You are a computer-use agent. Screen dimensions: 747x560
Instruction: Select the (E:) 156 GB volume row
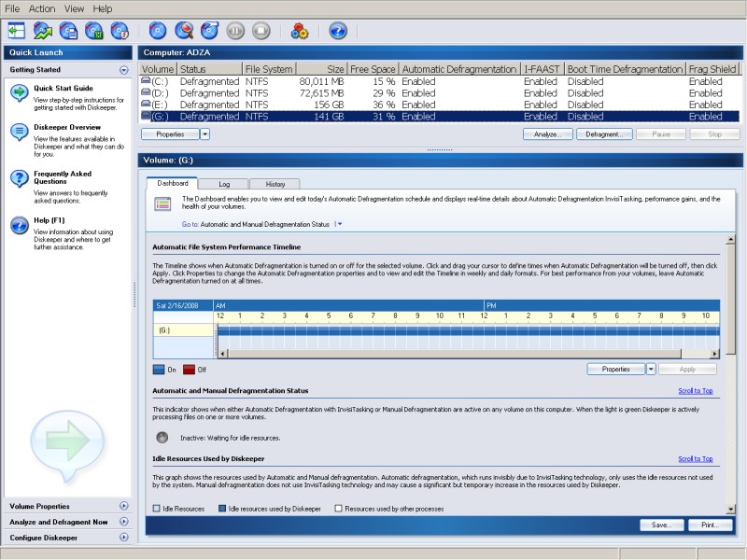coord(439,105)
